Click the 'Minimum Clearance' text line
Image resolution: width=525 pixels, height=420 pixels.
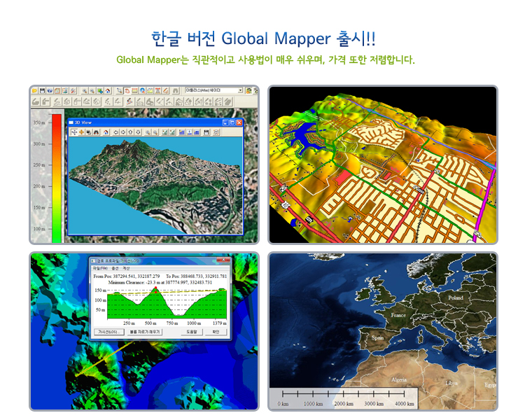160,282
